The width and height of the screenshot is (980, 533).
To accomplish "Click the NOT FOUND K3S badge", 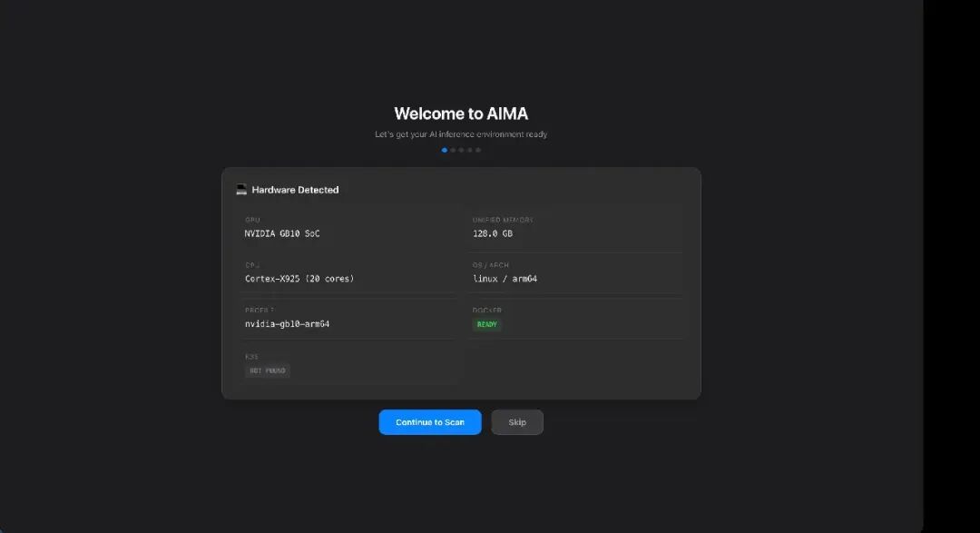I will point(268,370).
